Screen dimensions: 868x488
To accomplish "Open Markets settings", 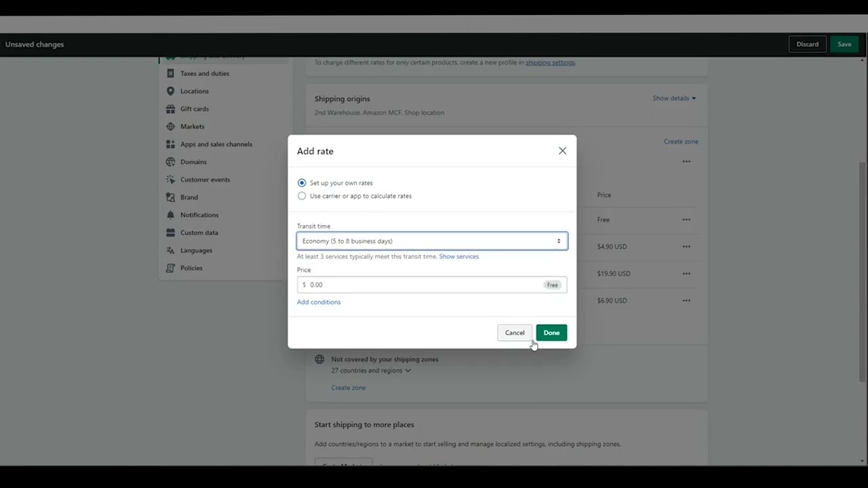I will pyautogui.click(x=193, y=126).
